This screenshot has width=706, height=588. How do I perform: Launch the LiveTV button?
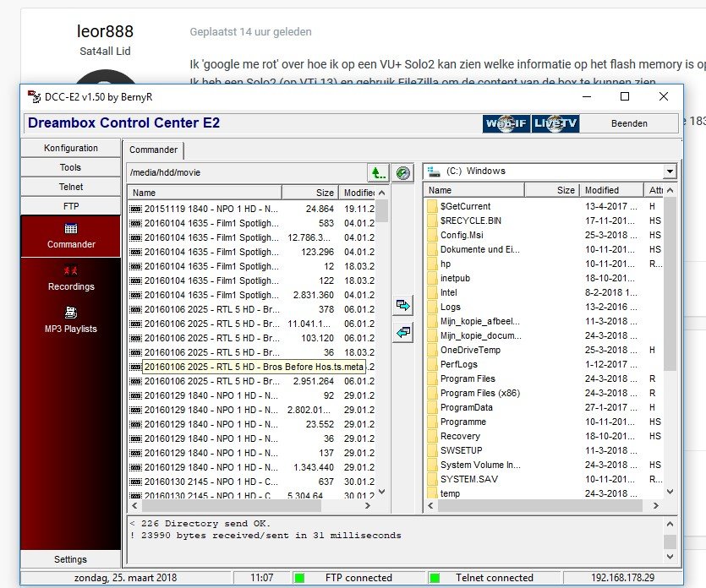(x=555, y=123)
